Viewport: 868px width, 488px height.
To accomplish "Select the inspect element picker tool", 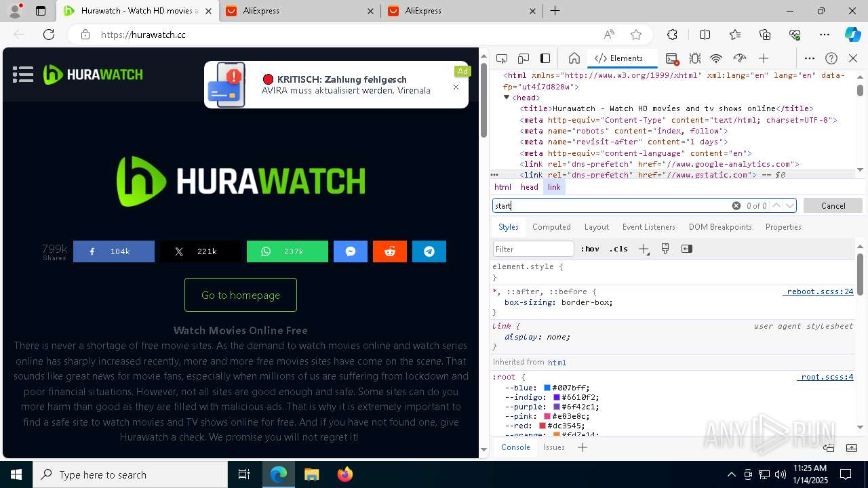I will pyautogui.click(x=502, y=58).
